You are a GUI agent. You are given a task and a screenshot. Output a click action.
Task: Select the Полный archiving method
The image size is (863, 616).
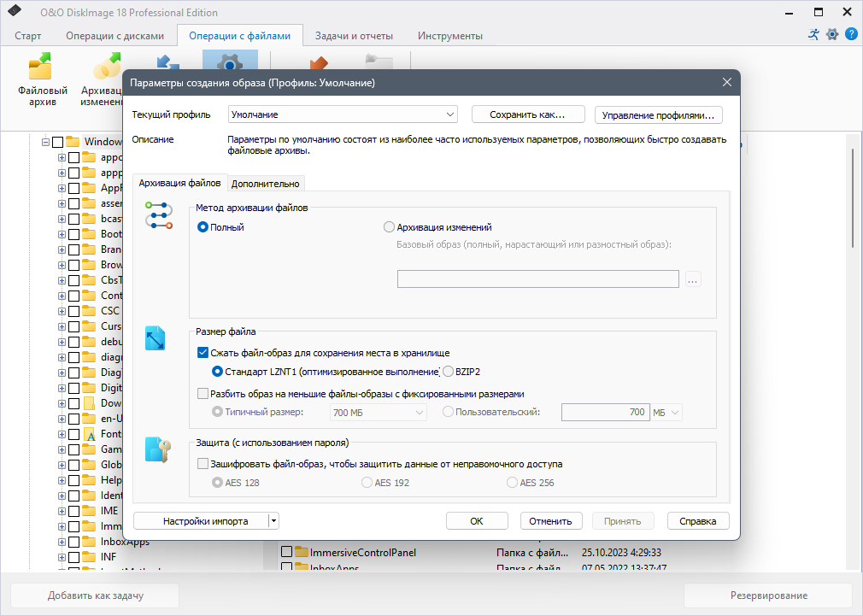coord(203,227)
